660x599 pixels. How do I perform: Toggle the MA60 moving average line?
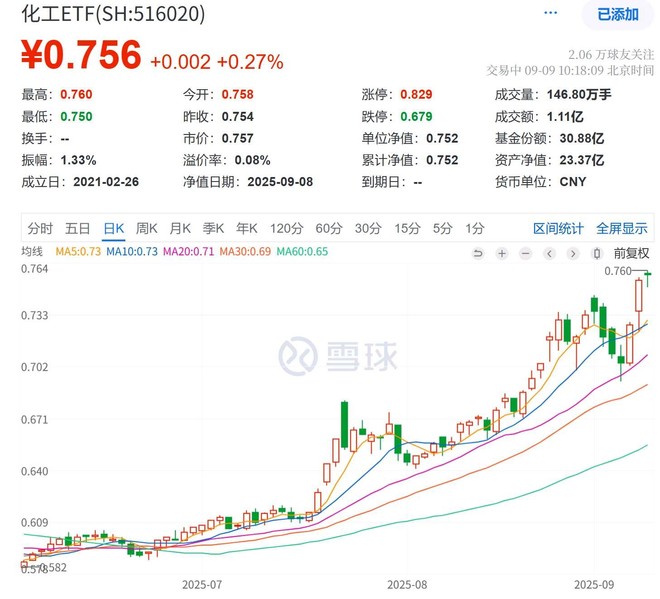(x=302, y=252)
